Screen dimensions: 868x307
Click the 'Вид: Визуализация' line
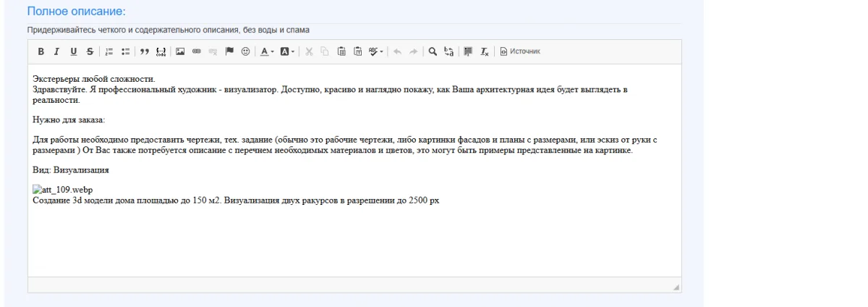[x=71, y=170]
